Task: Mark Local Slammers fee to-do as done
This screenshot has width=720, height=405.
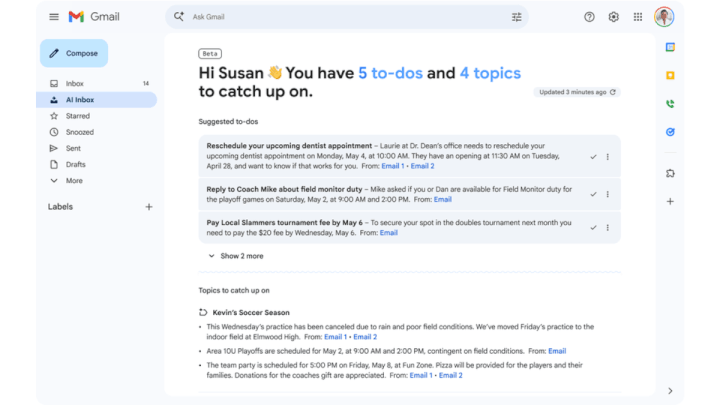Action: pyautogui.click(x=593, y=228)
